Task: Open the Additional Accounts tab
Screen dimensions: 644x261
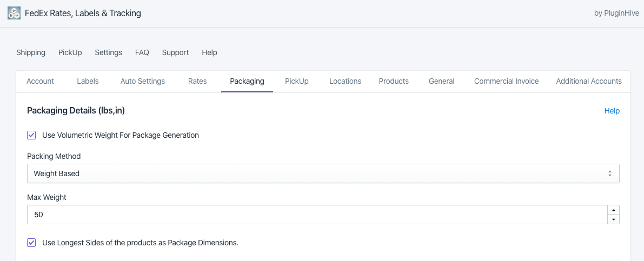Action: pos(589,81)
